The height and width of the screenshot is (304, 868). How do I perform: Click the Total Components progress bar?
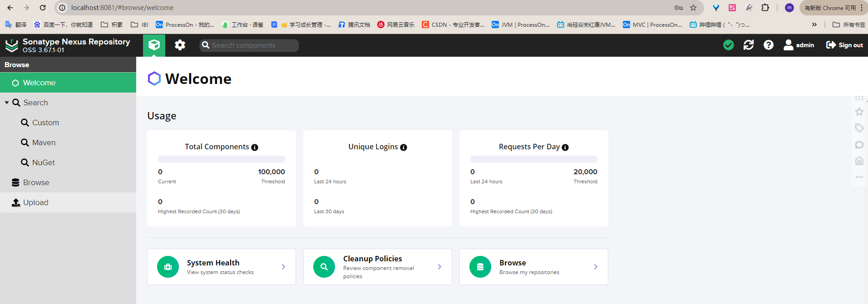[x=222, y=159]
